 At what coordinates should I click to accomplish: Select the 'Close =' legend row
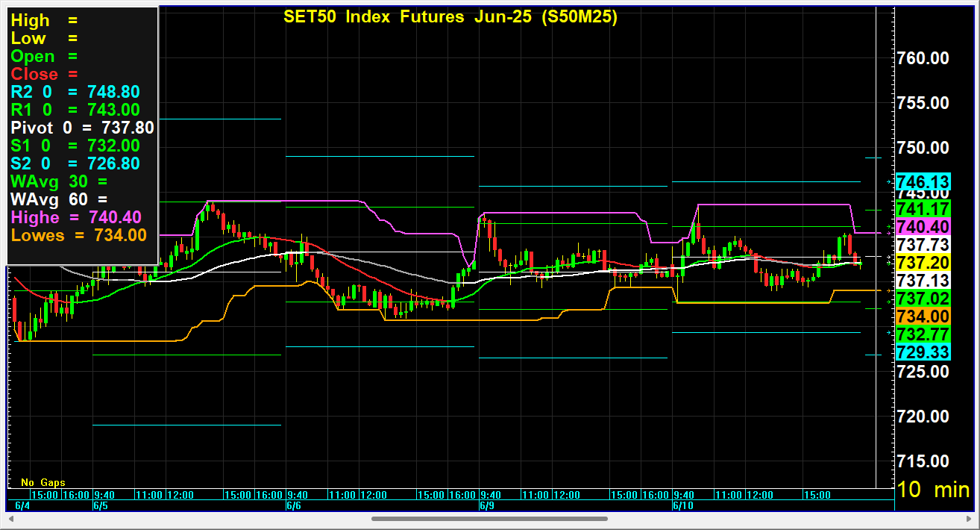(44, 74)
